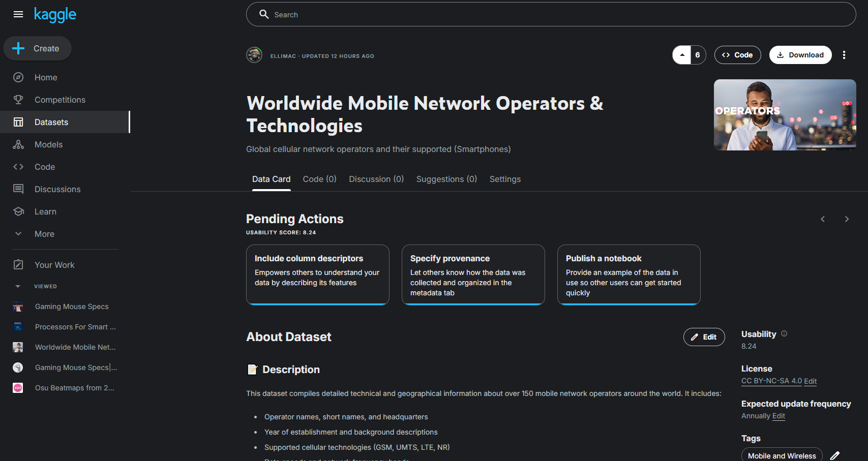Image resolution: width=868 pixels, height=461 pixels.
Task: Open Competitions in the sidebar
Action: (x=65, y=100)
